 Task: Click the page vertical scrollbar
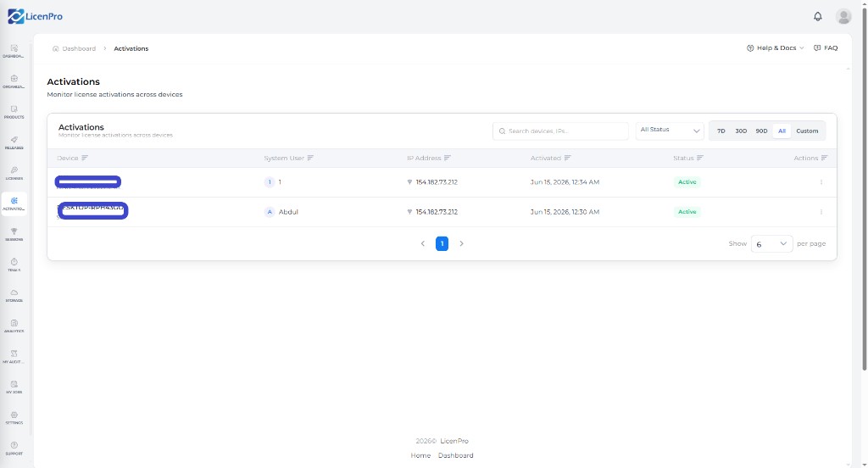coord(864,188)
